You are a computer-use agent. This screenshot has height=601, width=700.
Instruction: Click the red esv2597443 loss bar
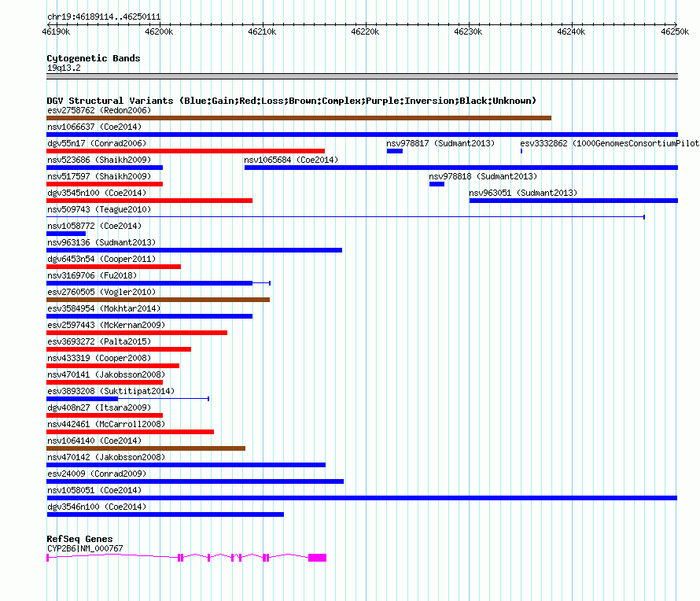tap(137, 333)
